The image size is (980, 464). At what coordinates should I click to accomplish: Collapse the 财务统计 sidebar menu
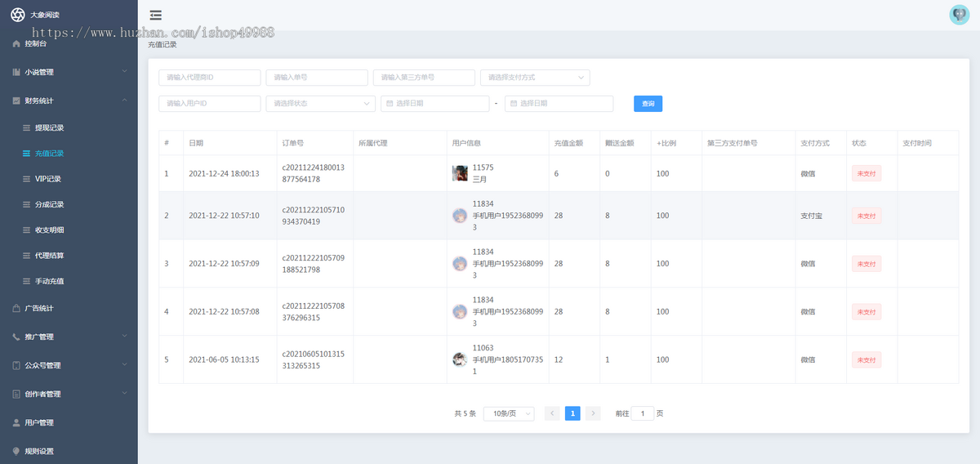[x=69, y=100]
